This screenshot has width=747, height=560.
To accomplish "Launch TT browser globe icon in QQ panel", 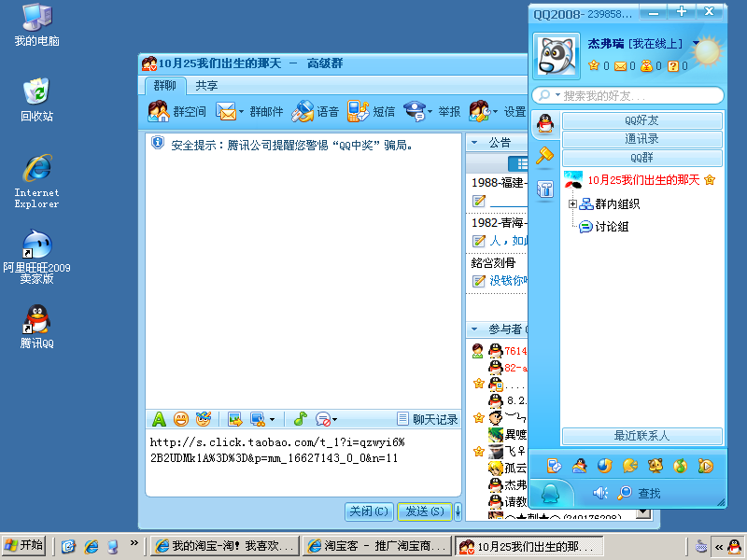I will [604, 466].
